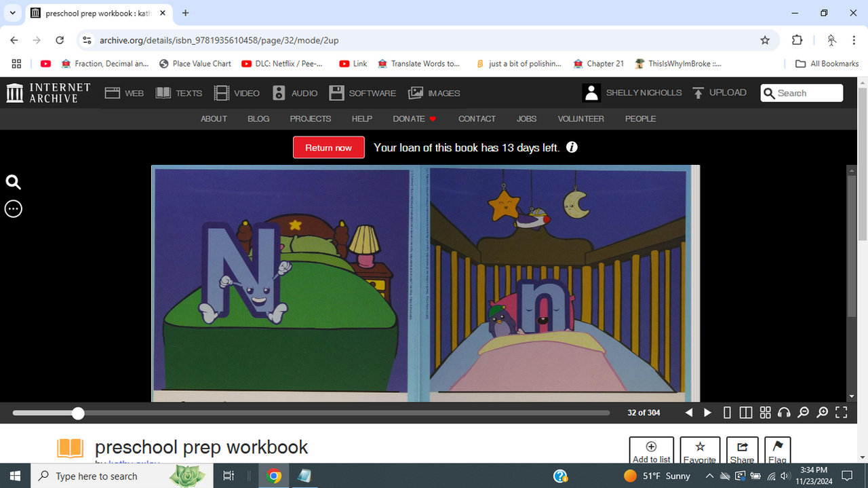Image resolution: width=868 pixels, height=488 pixels.
Task: Open Place Value Chart bookmark
Action: 195,63
